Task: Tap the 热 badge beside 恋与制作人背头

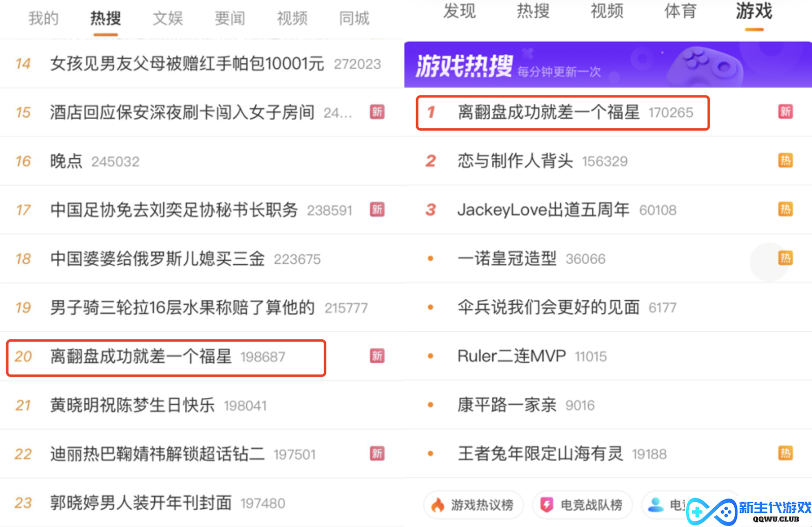Action: click(785, 161)
